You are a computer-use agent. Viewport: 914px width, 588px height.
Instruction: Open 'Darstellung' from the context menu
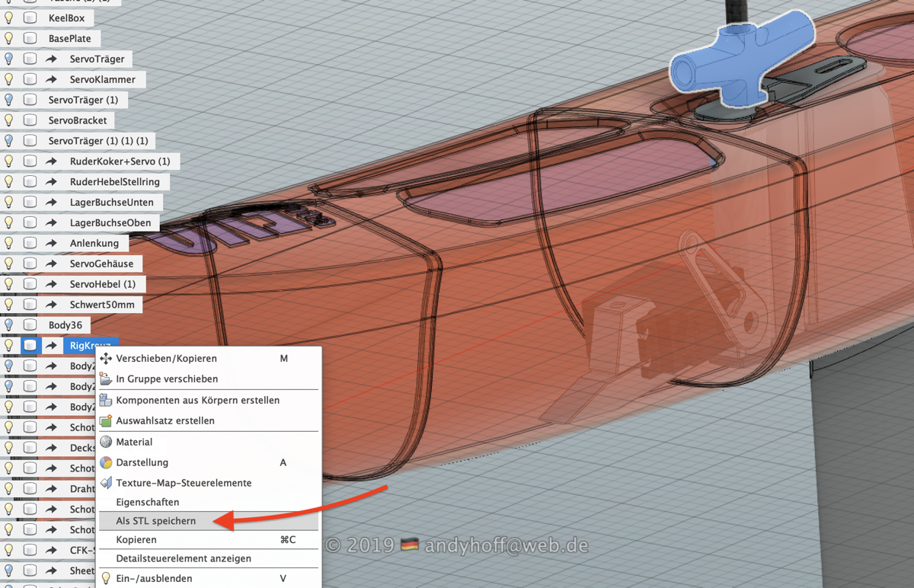(142, 462)
